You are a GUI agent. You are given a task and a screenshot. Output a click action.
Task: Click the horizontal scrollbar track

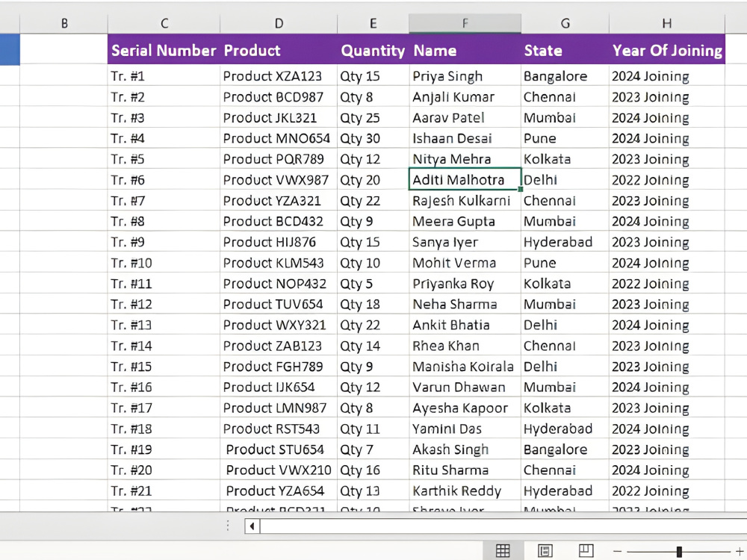[503, 526]
